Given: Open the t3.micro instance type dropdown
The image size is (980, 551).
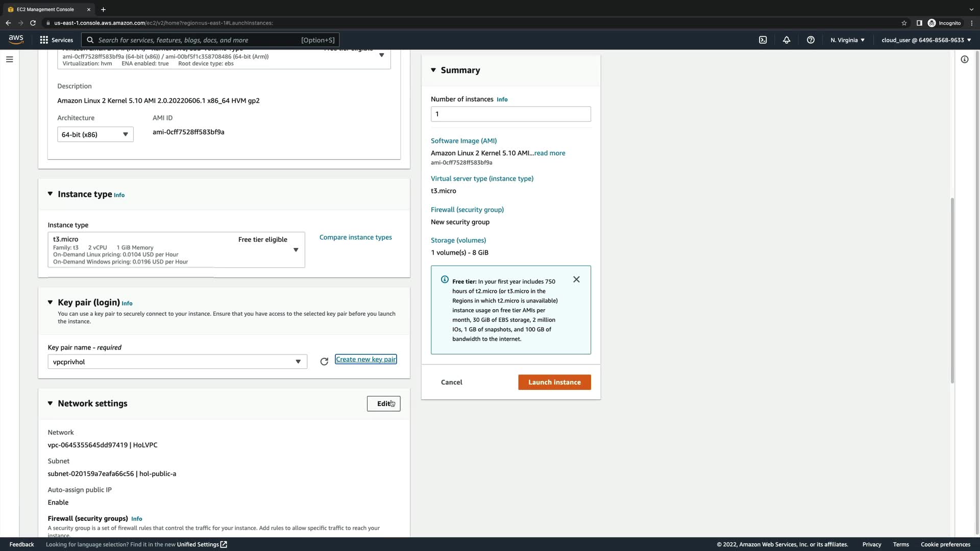Looking at the screenshot, I should pyautogui.click(x=176, y=250).
